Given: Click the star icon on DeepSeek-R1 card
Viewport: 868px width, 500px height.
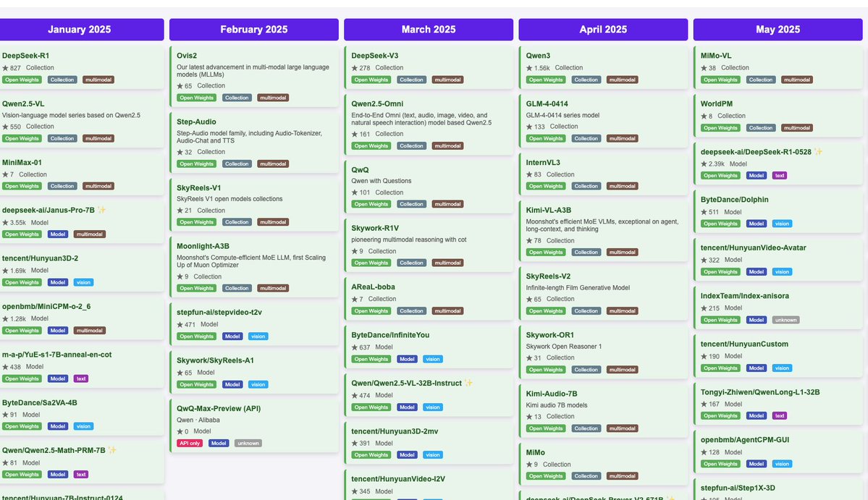Looking at the screenshot, I should click(x=5, y=68).
